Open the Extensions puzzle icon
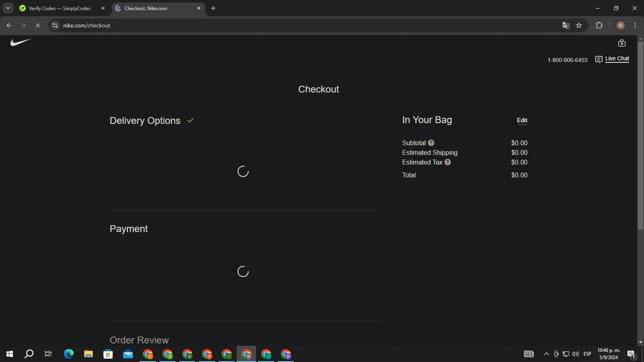Screen dimensions: 644x362 point(599,25)
